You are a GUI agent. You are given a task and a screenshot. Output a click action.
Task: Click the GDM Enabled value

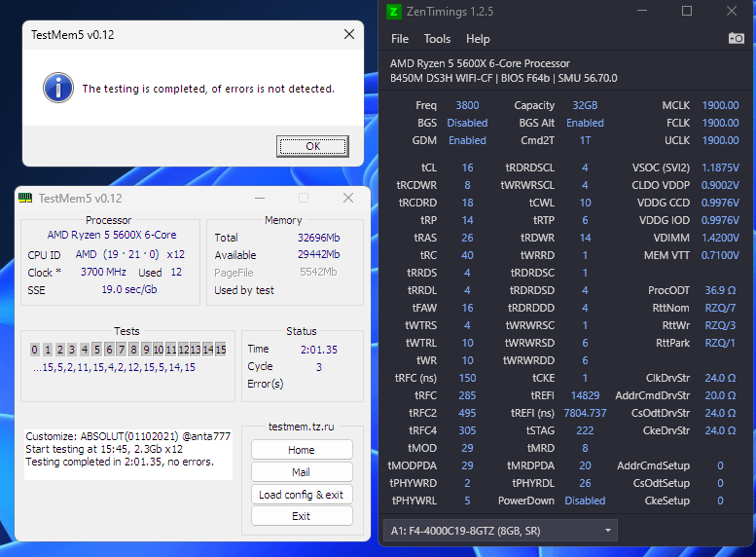[x=467, y=140]
